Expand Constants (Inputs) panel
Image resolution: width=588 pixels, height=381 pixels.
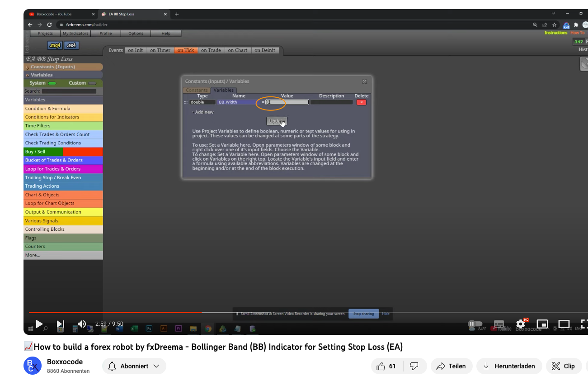pos(63,67)
